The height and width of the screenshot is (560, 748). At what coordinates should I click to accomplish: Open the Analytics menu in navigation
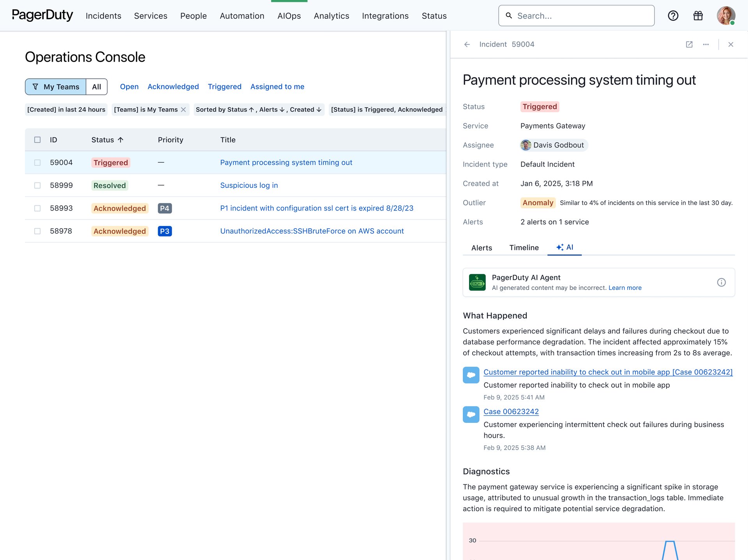(331, 16)
